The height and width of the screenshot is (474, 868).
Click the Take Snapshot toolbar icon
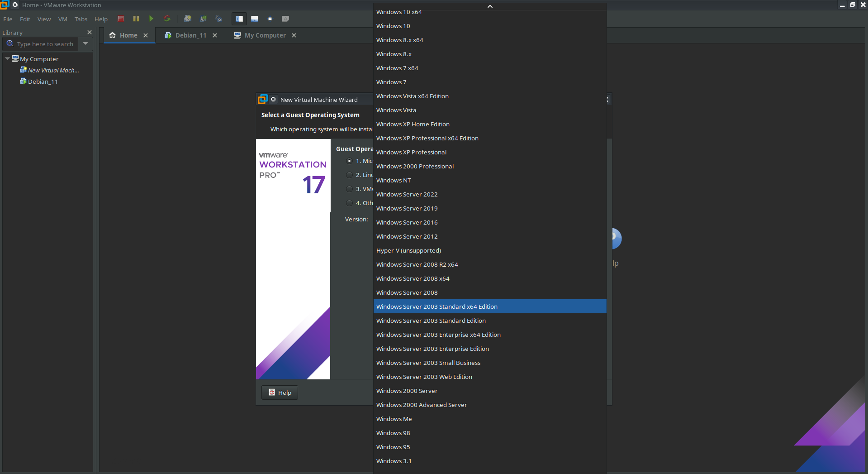click(187, 19)
